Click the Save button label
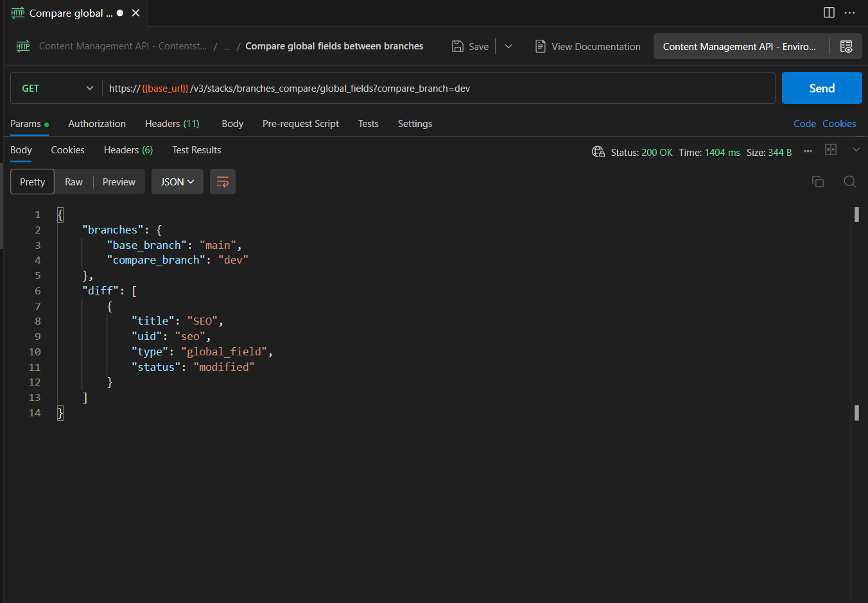Viewport: 868px width, 603px height. point(478,46)
